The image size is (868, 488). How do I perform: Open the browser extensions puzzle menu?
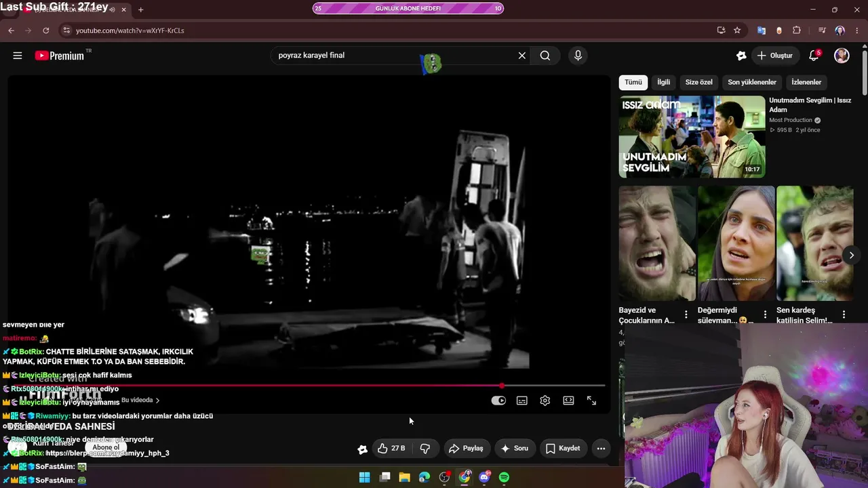point(797,30)
